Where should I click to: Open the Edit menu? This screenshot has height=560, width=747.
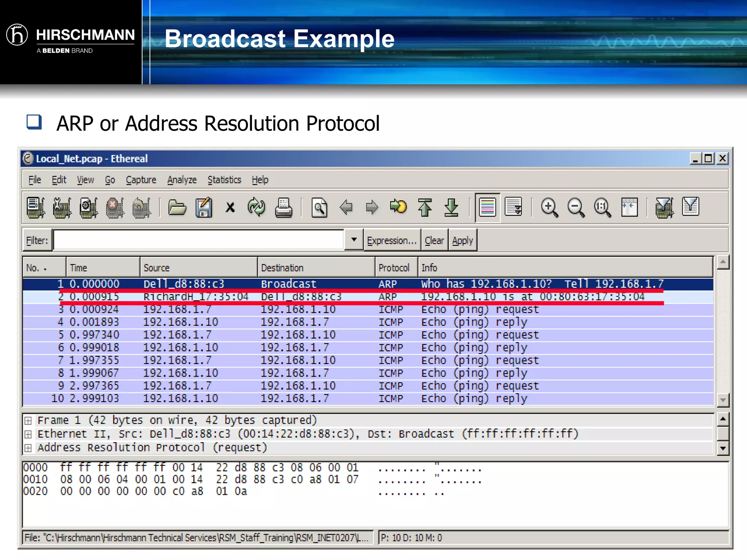click(59, 180)
